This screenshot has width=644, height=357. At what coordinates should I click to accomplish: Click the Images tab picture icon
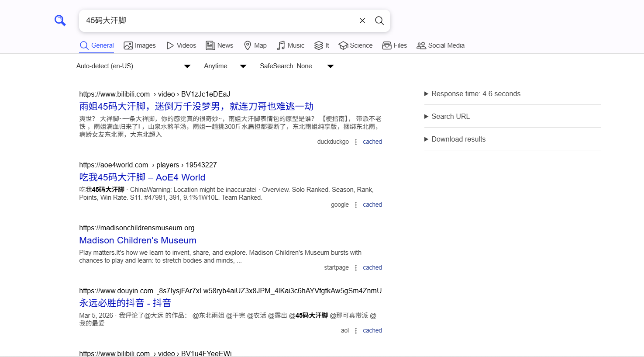128,45
